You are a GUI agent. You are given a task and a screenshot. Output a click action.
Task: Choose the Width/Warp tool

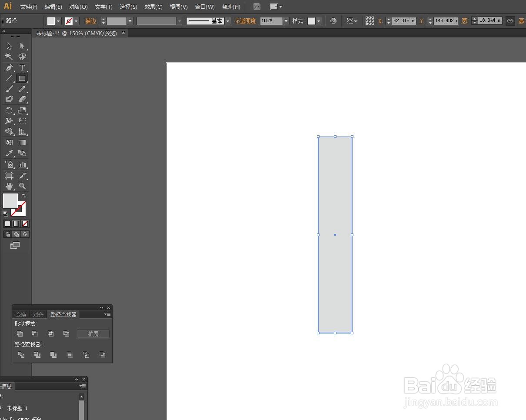[9, 121]
